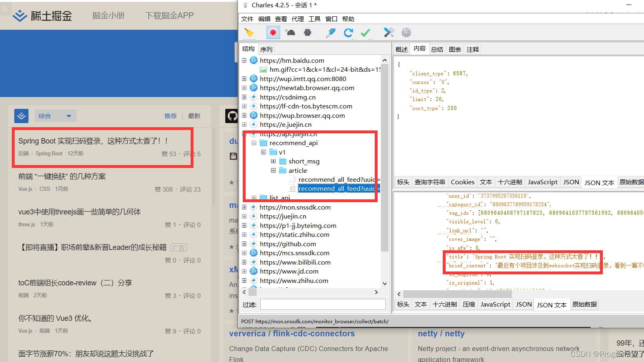
Task: Click the globe icon beside https://newtab.browser.qq.com
Action: tap(253, 88)
